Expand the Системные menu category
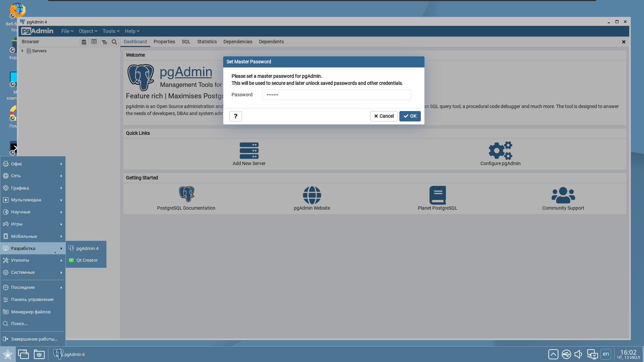 tap(33, 272)
